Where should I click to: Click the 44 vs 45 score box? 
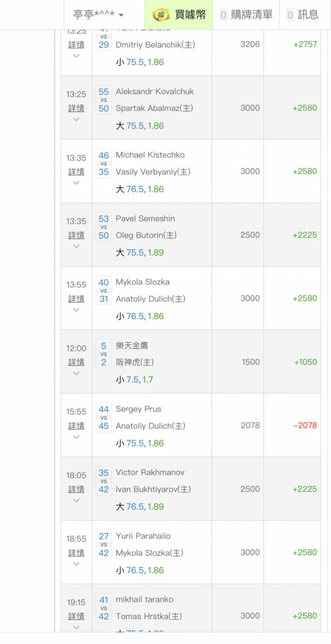point(104,418)
